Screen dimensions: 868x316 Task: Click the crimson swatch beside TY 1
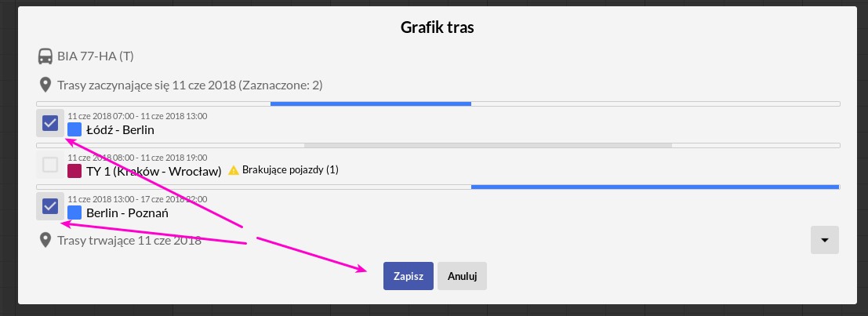[x=74, y=171]
